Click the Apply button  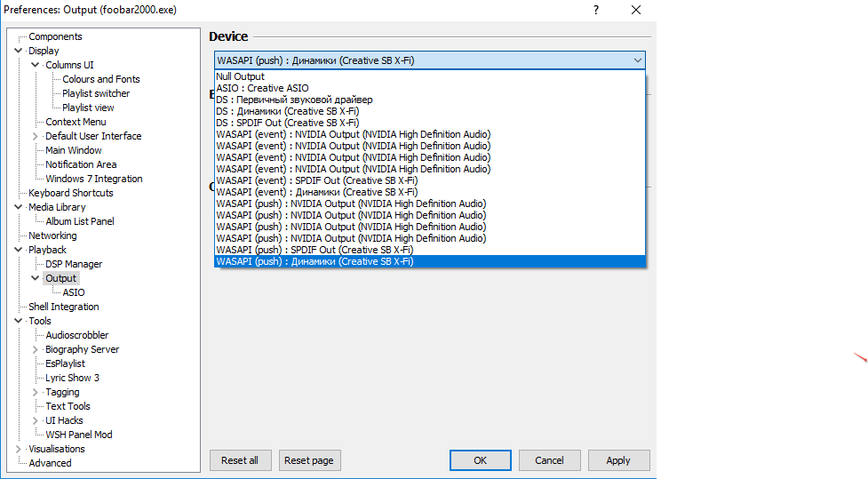point(618,460)
